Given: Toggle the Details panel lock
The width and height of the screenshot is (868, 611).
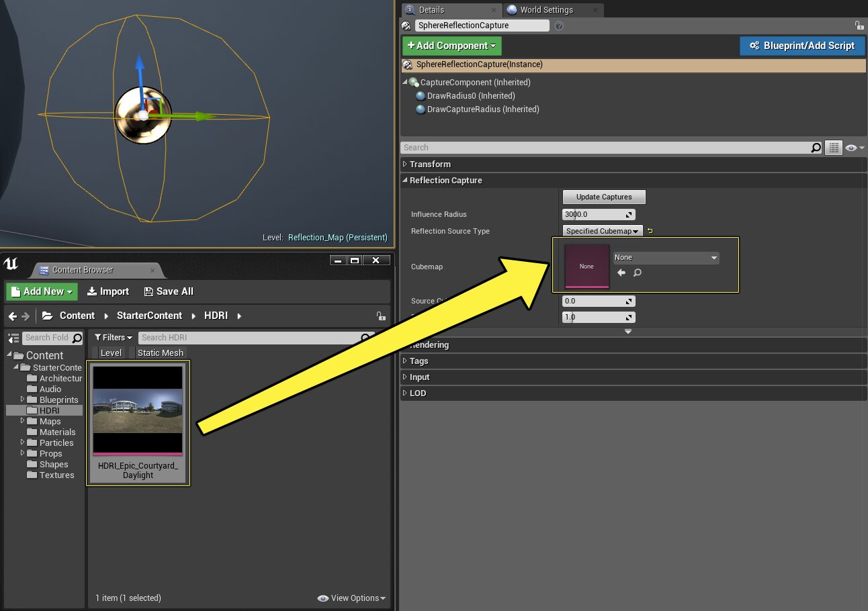Looking at the screenshot, I should point(859,26).
